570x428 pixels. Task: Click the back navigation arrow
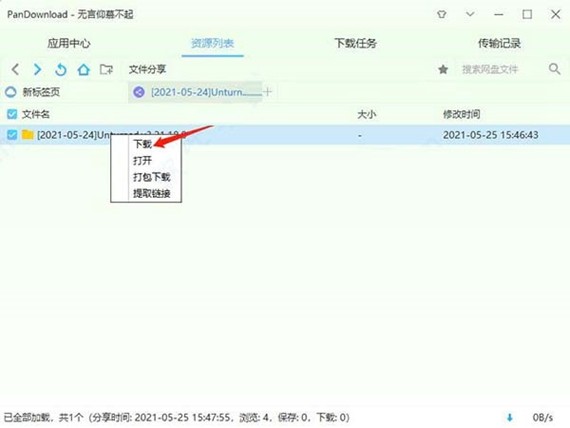[15, 69]
